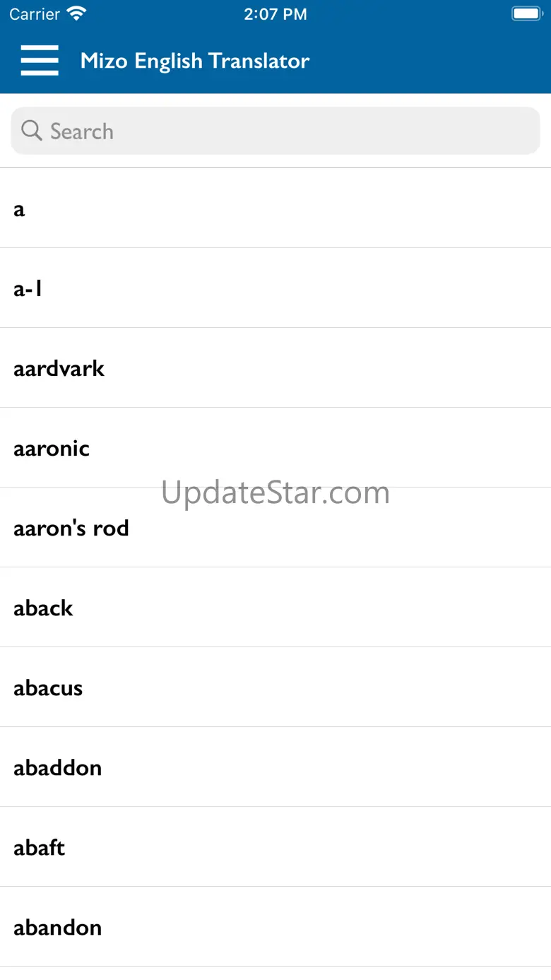
Task: Tap the Wi-Fi status icon
Action: (76, 13)
